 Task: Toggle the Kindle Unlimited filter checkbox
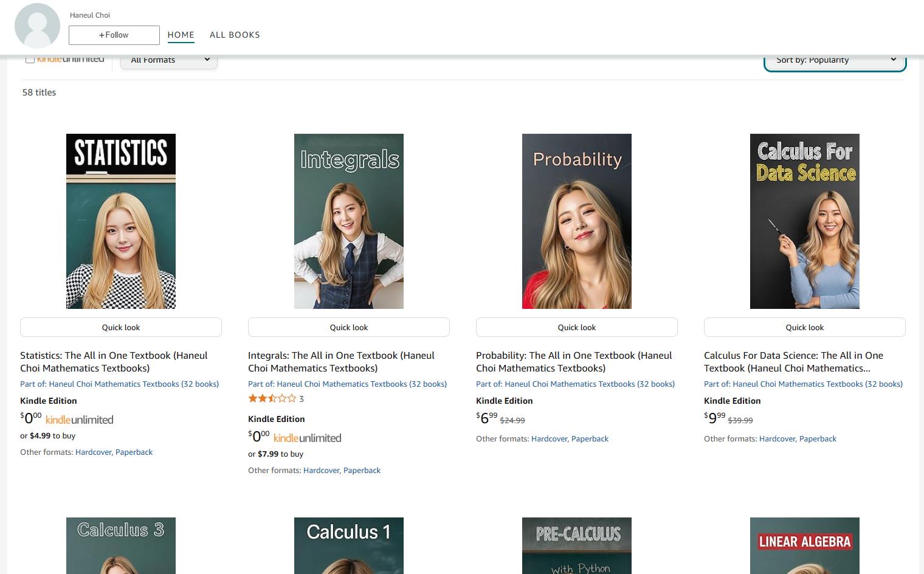30,59
